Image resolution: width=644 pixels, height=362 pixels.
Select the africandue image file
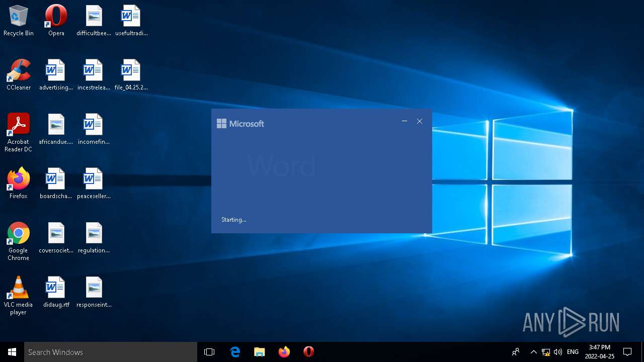coord(56,129)
